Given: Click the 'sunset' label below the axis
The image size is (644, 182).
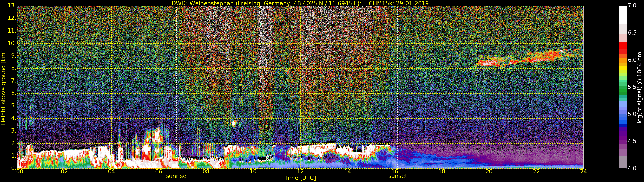Looking at the screenshot, I should pos(398,176).
